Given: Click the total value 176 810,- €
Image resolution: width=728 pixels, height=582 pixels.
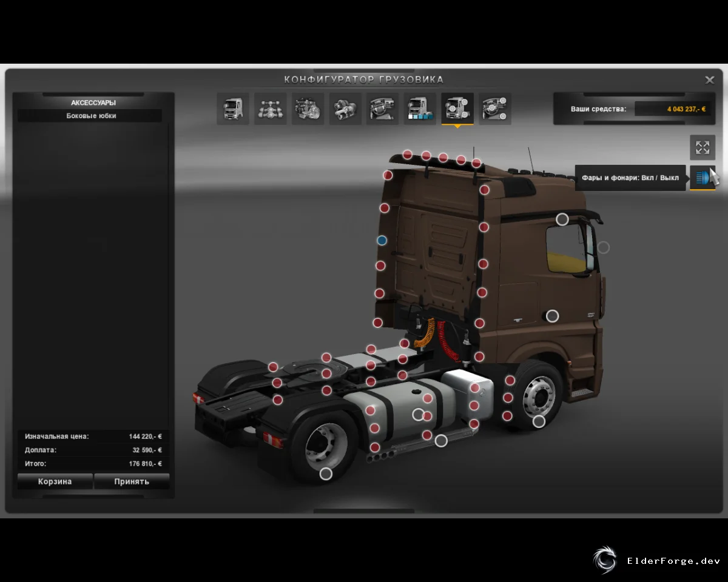Looking at the screenshot, I should tap(146, 464).
